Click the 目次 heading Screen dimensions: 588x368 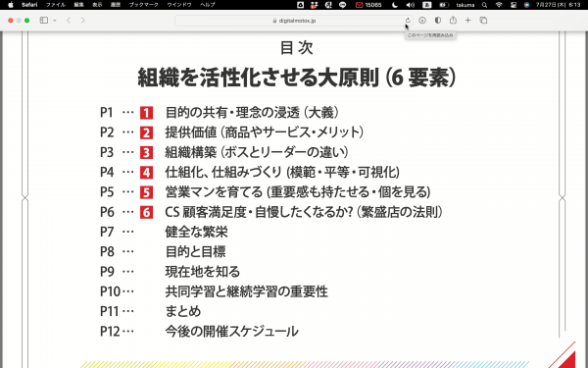click(x=296, y=48)
